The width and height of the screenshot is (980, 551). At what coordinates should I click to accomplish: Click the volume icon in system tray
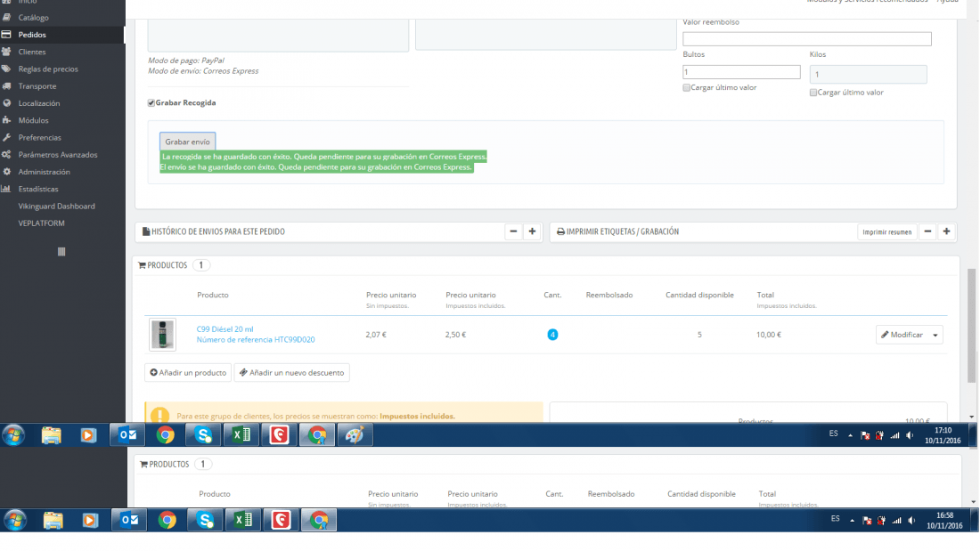[x=910, y=435]
